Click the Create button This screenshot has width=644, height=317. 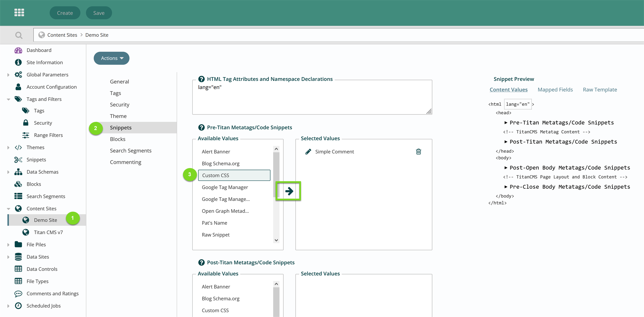point(65,13)
